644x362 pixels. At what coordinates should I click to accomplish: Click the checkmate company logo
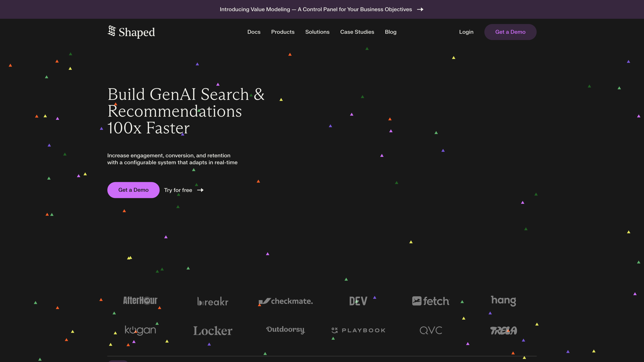coord(286,301)
